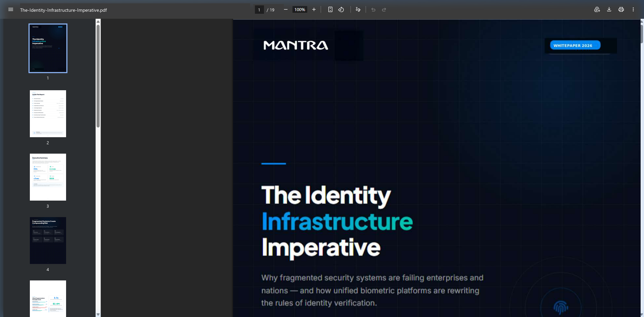Click the fingerprint icon on the cover
644x317 pixels.
point(561,307)
